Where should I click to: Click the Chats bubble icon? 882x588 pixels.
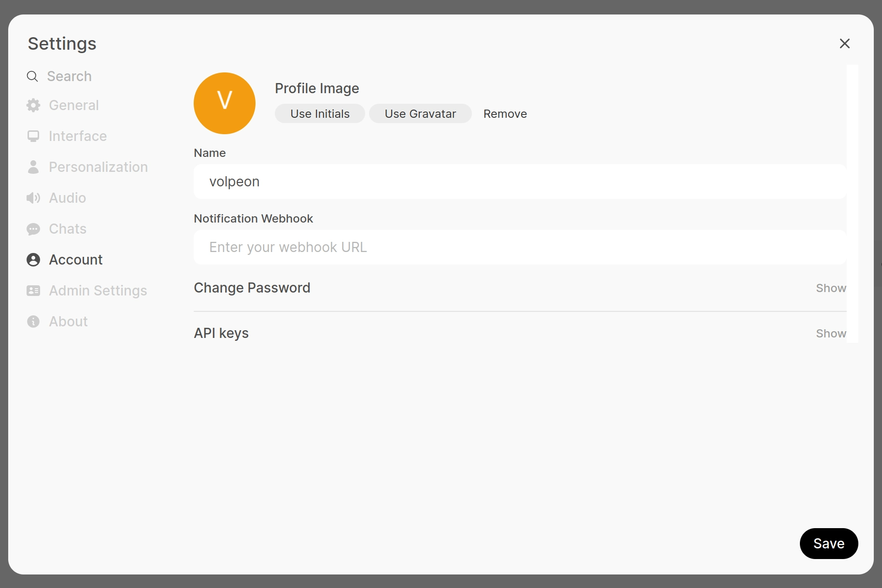(33, 229)
